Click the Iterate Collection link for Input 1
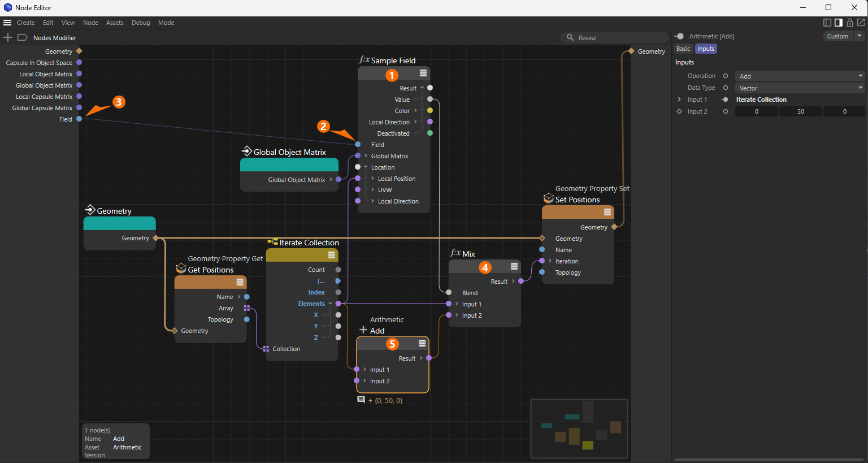Viewport: 868px width, 463px height. coord(761,99)
